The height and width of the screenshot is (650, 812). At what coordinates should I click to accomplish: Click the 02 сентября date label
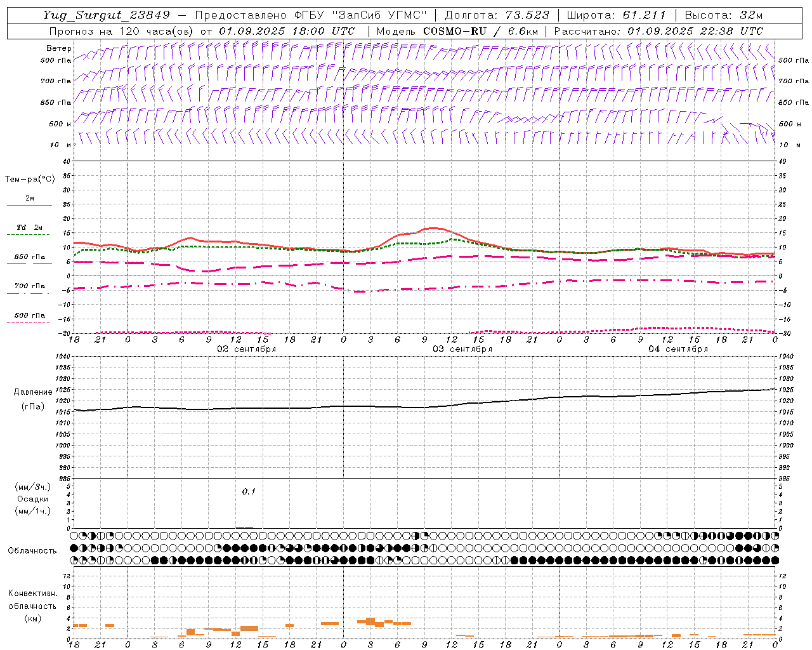pos(247,349)
